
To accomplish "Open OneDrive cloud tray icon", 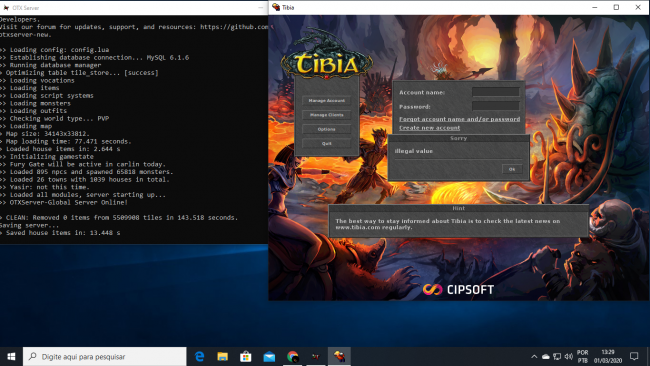I will (546, 356).
